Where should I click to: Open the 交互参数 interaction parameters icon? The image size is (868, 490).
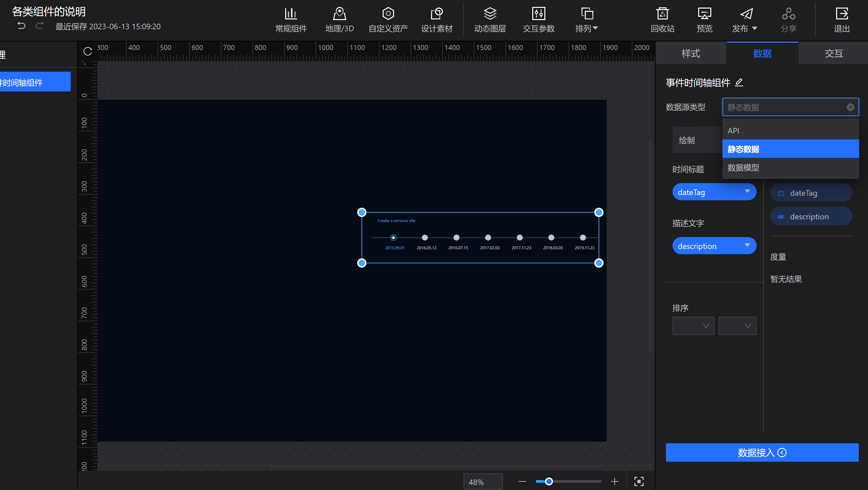point(538,14)
